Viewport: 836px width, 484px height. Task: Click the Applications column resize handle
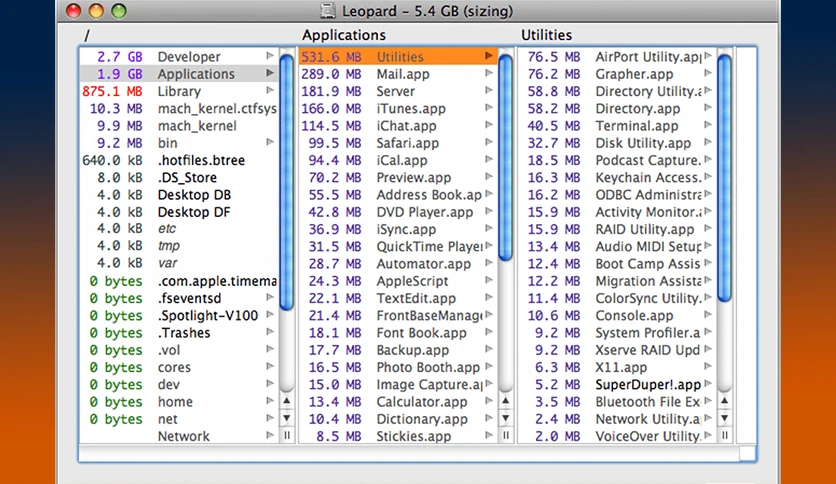point(505,435)
